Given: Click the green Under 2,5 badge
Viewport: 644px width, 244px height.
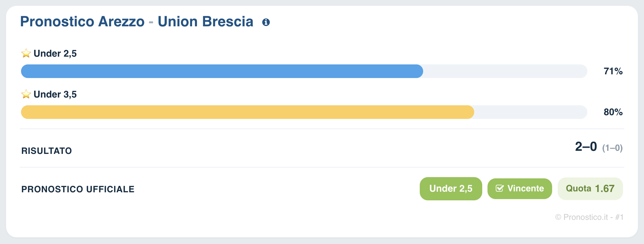Looking at the screenshot, I should (451, 189).
